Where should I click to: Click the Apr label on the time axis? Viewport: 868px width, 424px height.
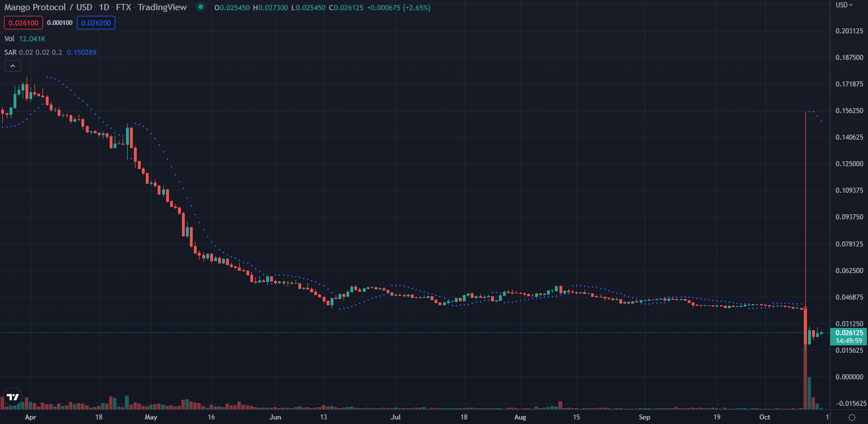click(x=31, y=417)
